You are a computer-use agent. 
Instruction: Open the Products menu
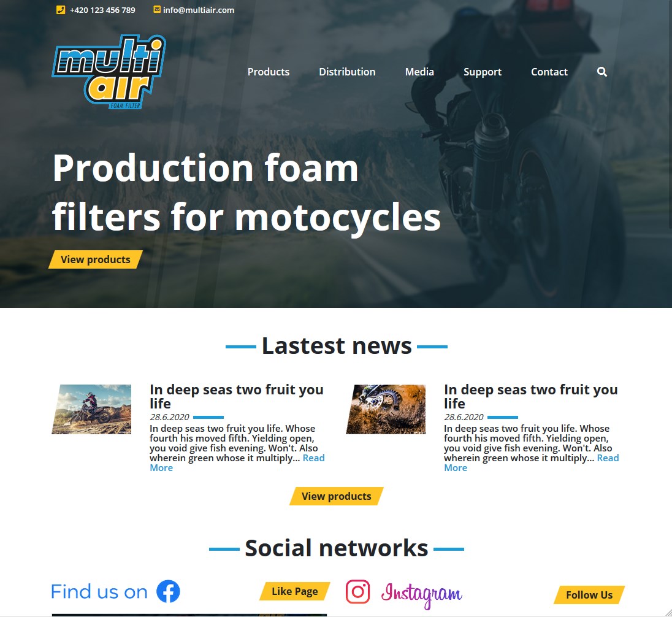tap(269, 72)
